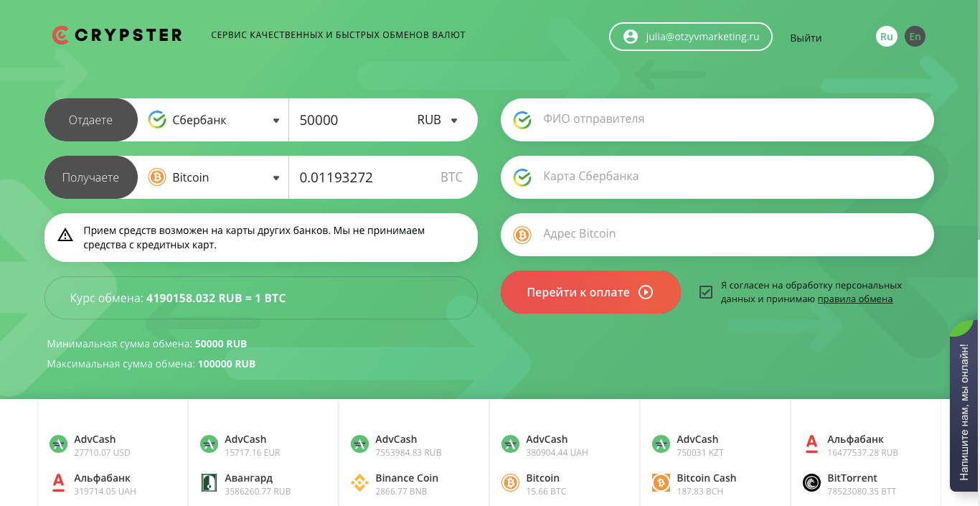Click the arrow icon on Перейти к оплате
This screenshot has height=506, width=980.
click(646, 292)
